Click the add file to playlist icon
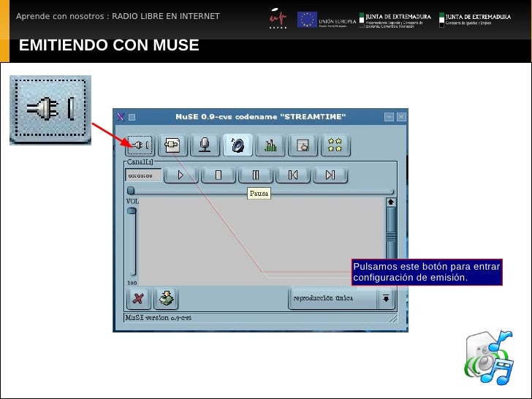Image resolution: width=532 pixels, height=399 pixels. (166, 299)
